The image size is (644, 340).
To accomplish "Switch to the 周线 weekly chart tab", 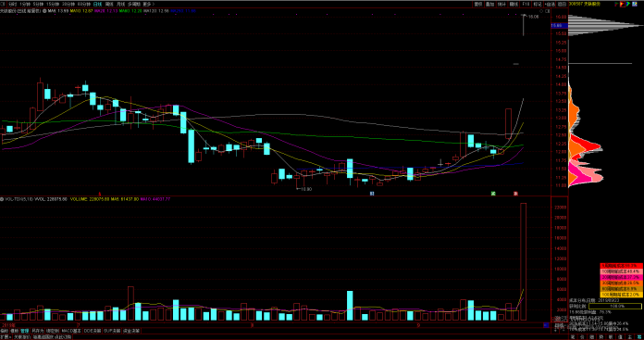I will click(x=109, y=4).
